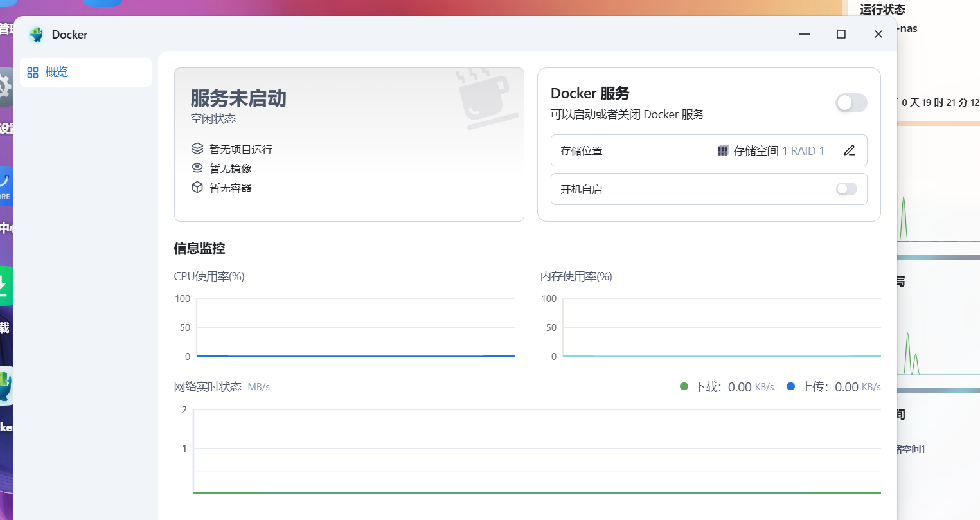Click the 上传 0.00 KB/s value

pos(857,387)
